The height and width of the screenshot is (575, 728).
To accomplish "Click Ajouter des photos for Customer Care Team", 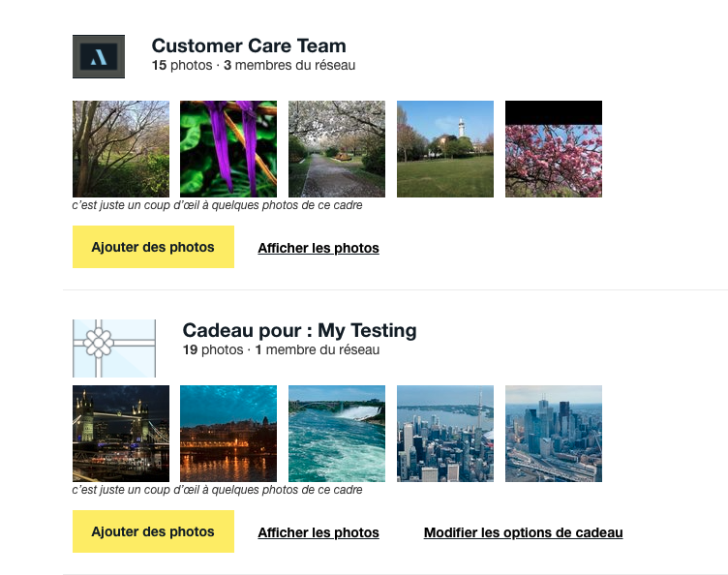I will [153, 247].
